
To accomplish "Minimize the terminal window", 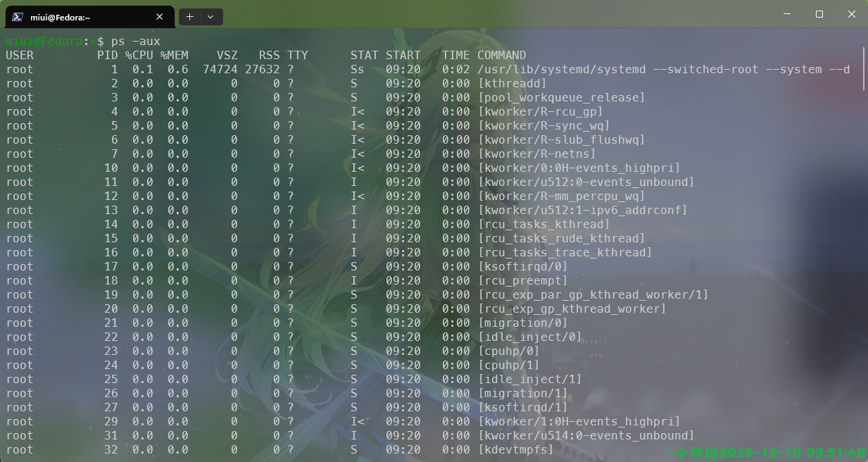I will (x=786, y=14).
